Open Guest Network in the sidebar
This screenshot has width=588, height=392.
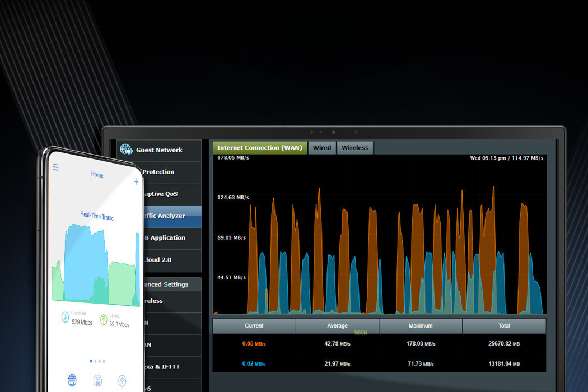[159, 150]
